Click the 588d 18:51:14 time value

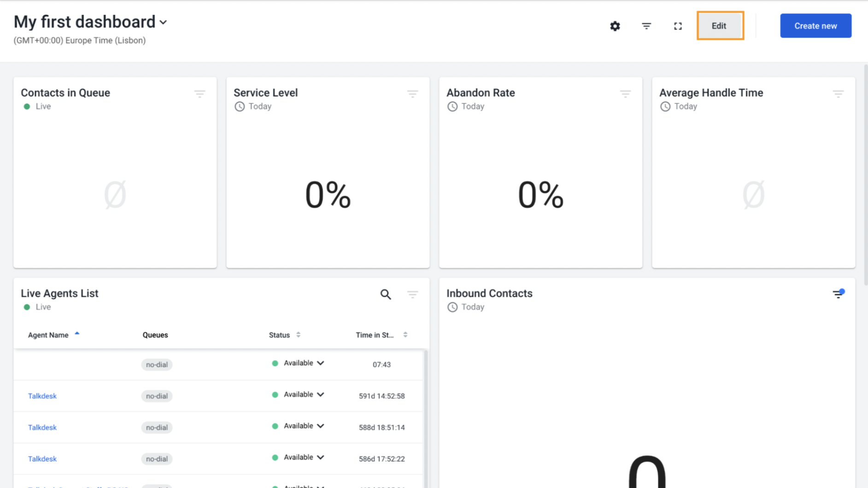(381, 427)
